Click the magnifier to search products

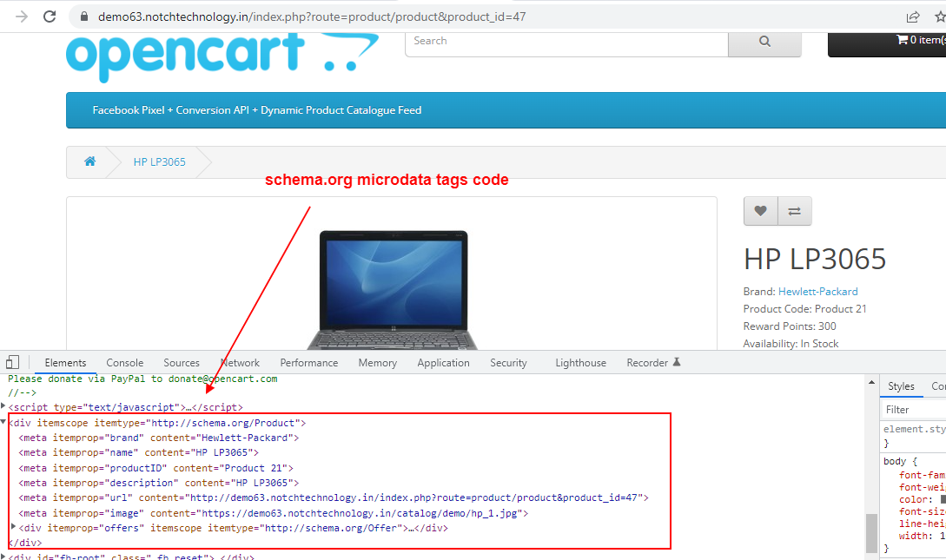(x=764, y=41)
